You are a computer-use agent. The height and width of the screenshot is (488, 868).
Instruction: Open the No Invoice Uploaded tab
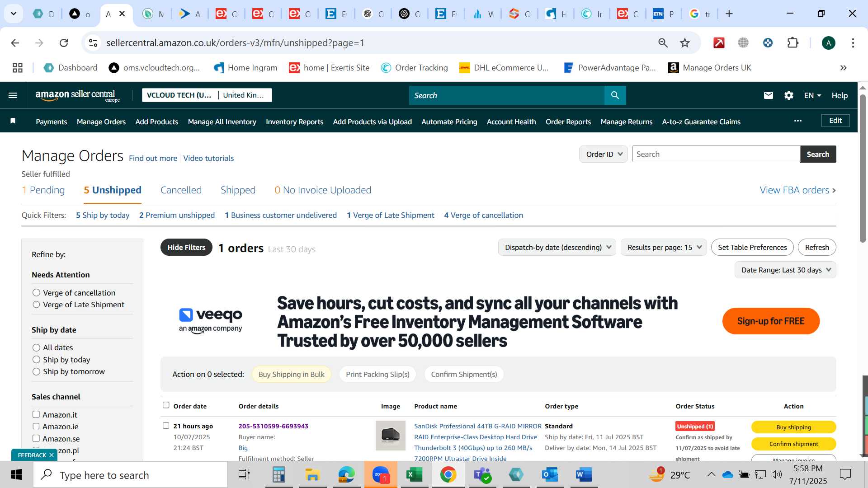click(x=323, y=190)
